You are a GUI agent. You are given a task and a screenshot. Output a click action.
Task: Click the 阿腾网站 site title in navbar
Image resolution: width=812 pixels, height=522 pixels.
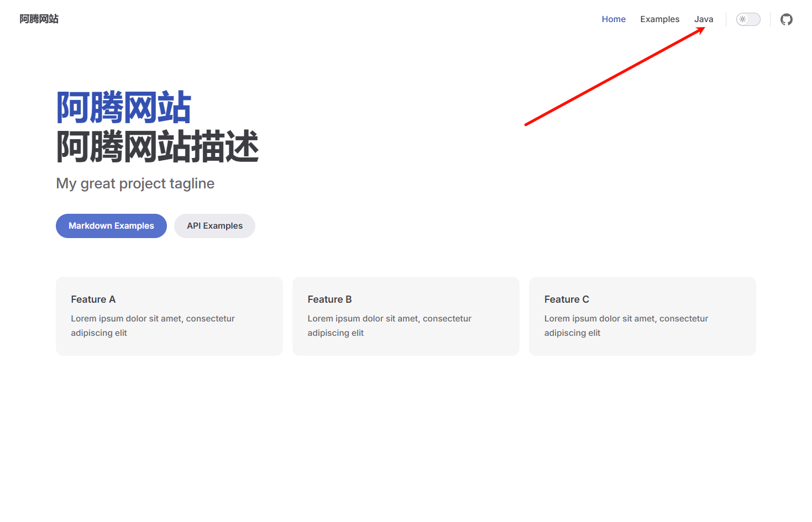click(39, 19)
